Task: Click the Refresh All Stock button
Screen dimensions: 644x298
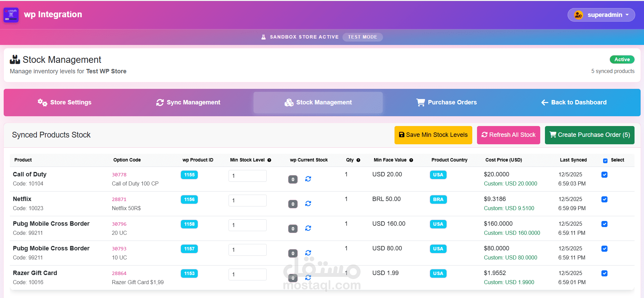Action: pyautogui.click(x=508, y=135)
